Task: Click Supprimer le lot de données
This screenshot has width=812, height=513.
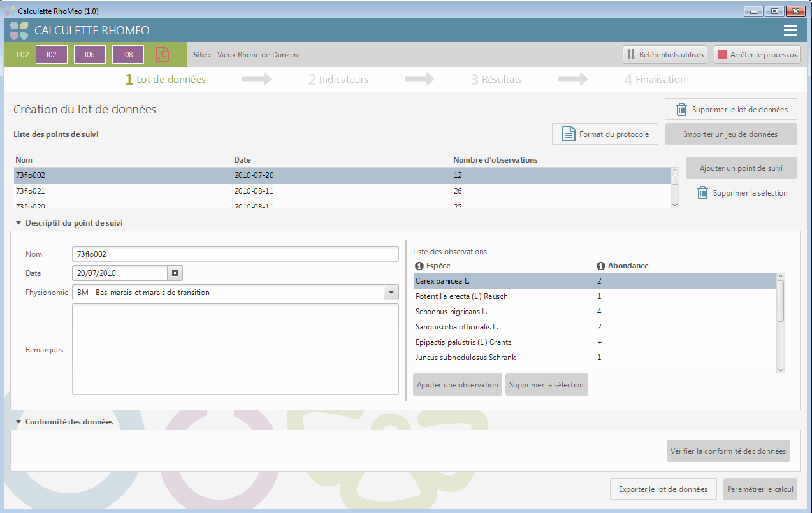Action: pos(731,110)
